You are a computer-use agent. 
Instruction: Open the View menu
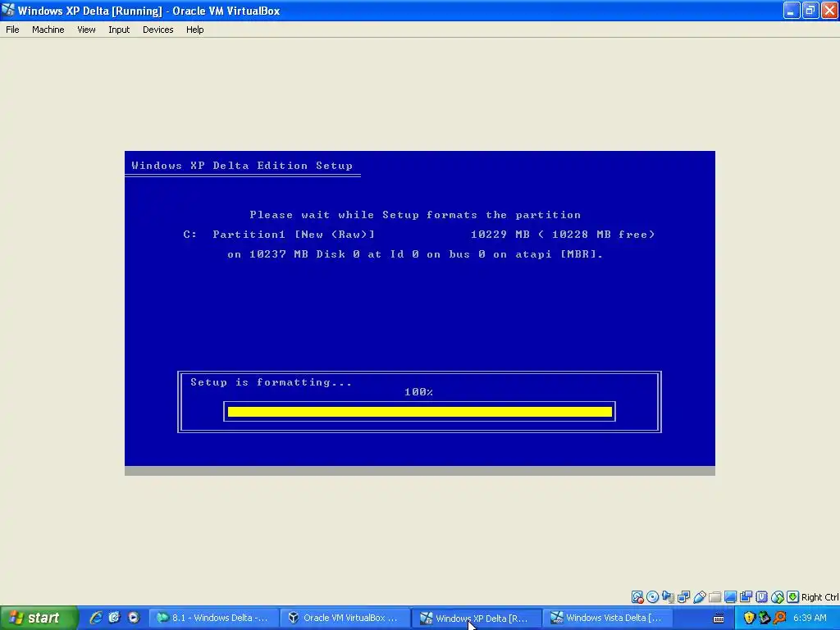click(x=86, y=30)
